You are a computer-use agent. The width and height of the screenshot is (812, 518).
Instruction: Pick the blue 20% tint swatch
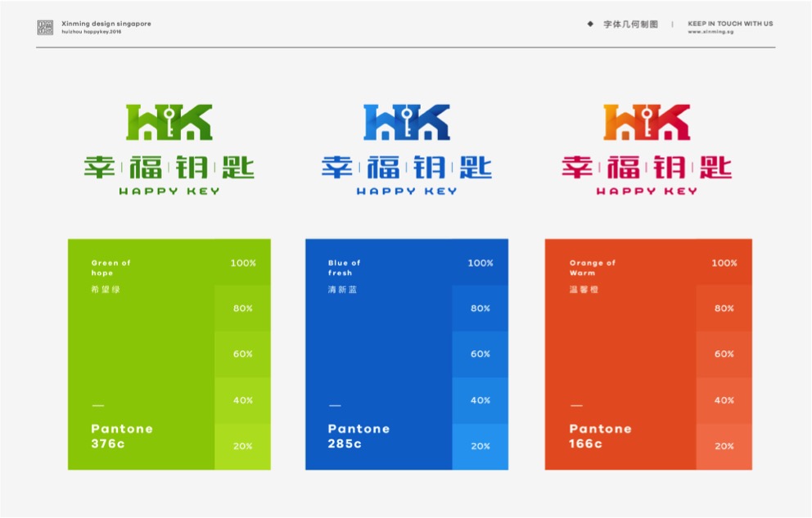click(480, 446)
